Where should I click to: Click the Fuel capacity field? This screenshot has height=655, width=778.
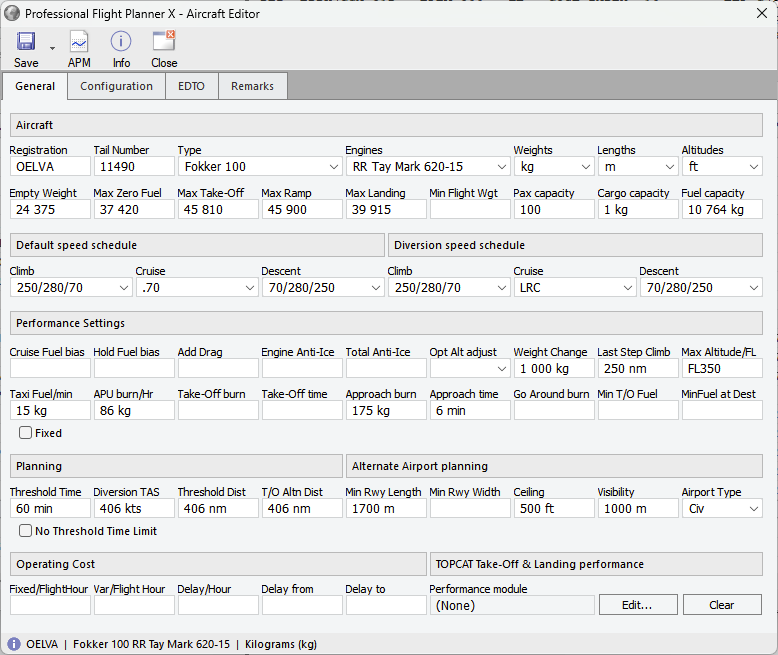(722, 209)
